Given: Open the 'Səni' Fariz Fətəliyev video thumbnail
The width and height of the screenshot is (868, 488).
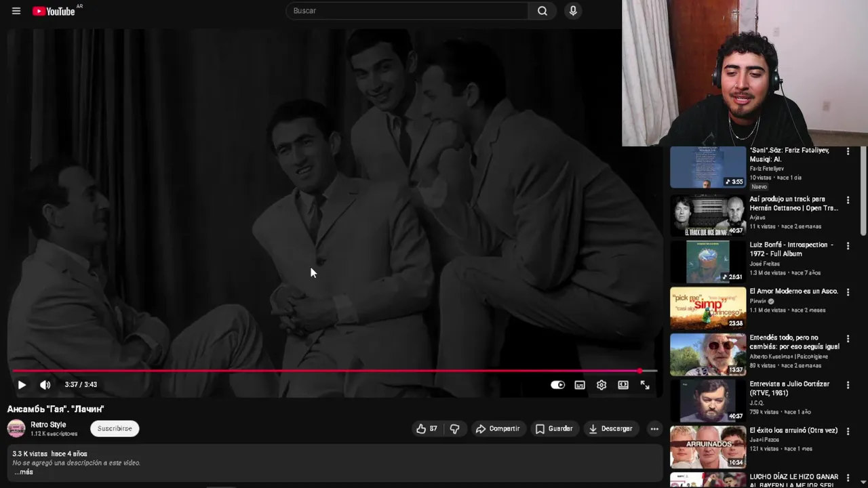Looking at the screenshot, I should [708, 167].
